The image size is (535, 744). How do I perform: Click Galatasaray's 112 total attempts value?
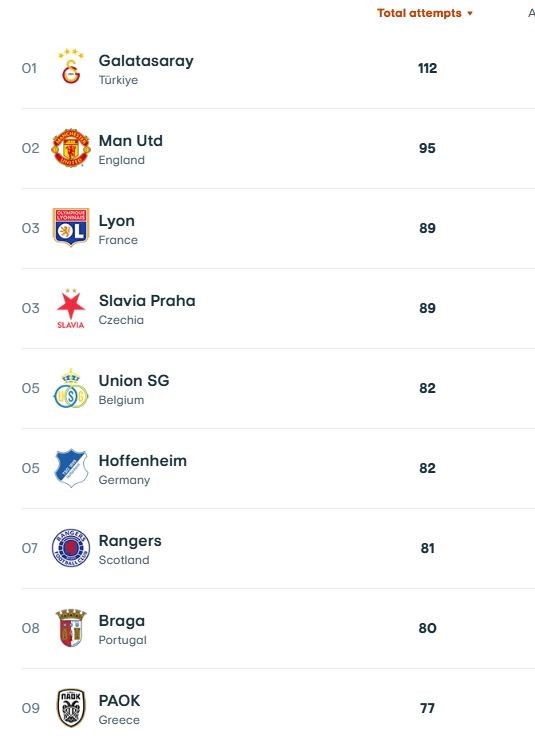(427, 68)
